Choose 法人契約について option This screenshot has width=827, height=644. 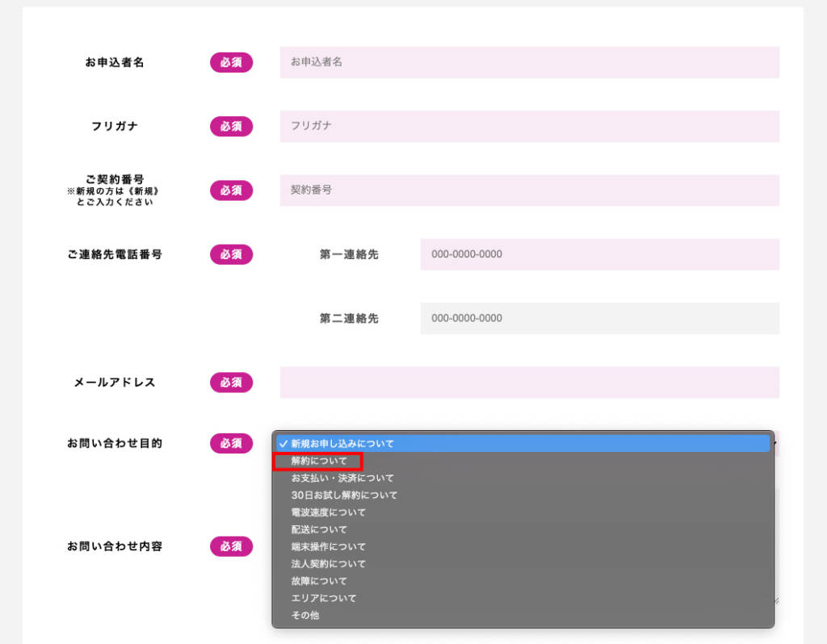(523, 564)
